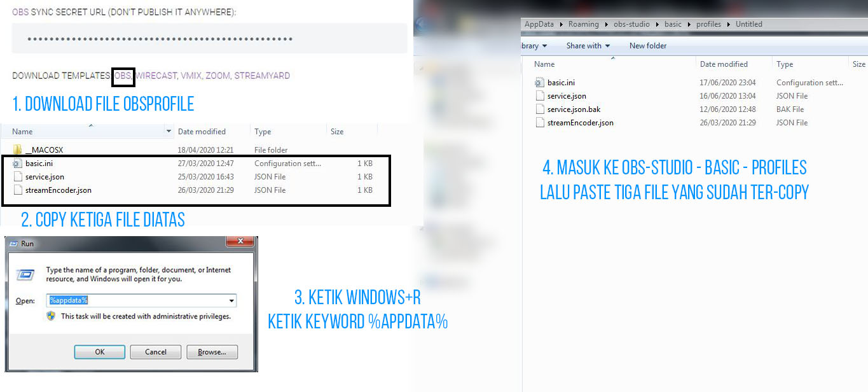This screenshot has width=868, height=392.
Task: Click the OBS sync secret URL field
Action: (x=209, y=39)
